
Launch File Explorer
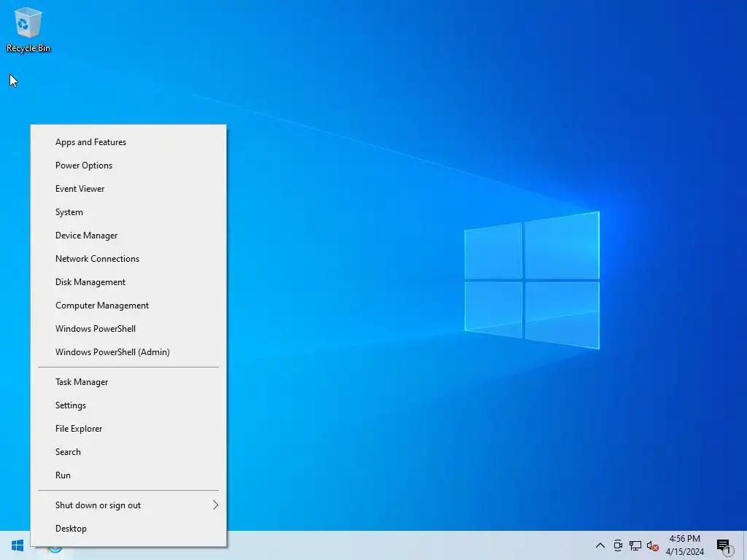128,429
